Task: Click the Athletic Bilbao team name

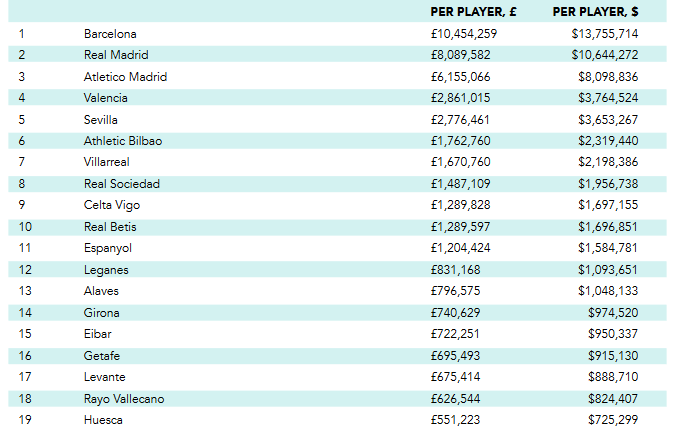Action: [x=123, y=141]
